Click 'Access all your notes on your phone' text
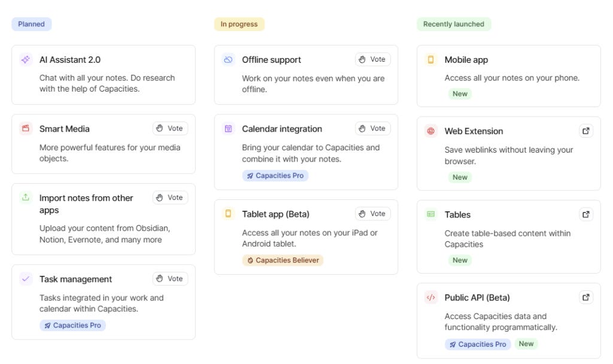 tap(512, 78)
